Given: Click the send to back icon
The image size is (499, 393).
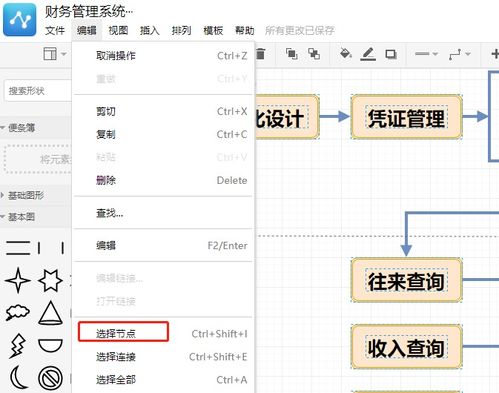Looking at the screenshot, I should pos(314,54).
